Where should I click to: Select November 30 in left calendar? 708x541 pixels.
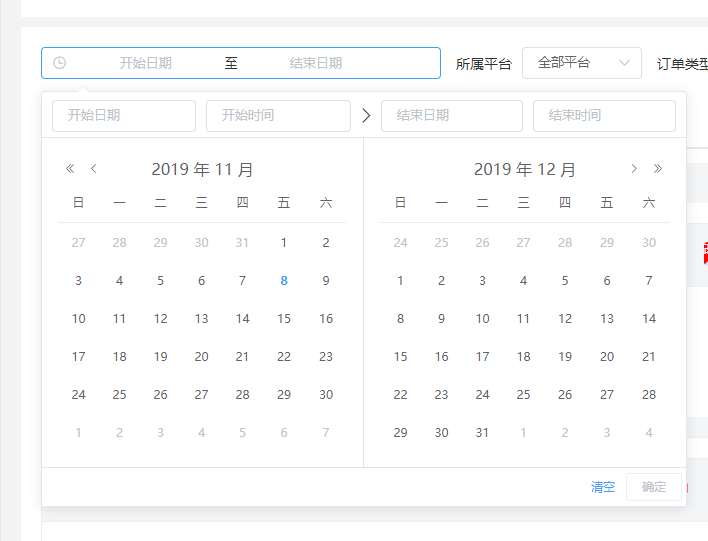326,395
